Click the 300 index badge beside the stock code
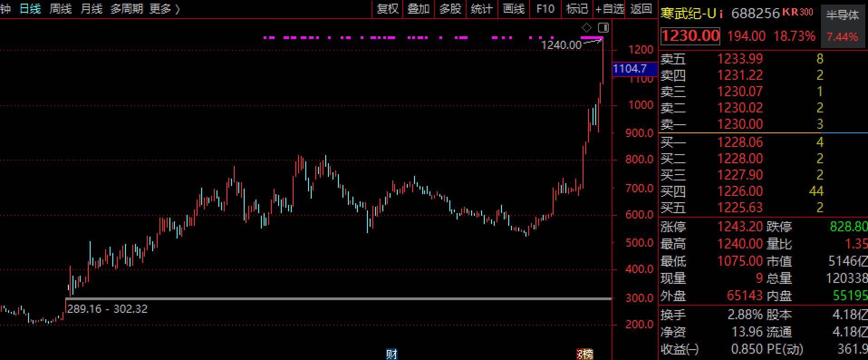 [x=806, y=12]
